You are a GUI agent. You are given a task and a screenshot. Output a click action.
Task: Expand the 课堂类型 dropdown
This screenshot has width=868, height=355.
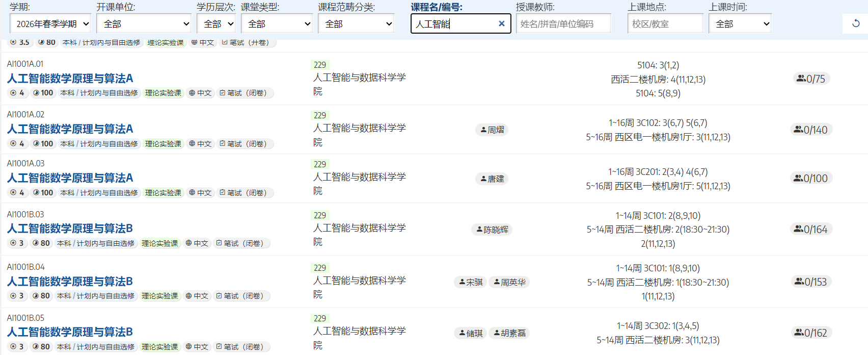[277, 24]
